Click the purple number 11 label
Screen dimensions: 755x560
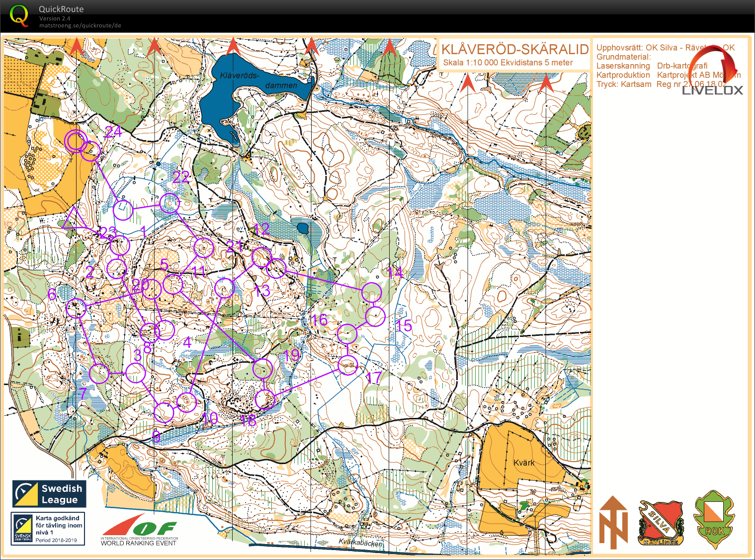coord(198,271)
